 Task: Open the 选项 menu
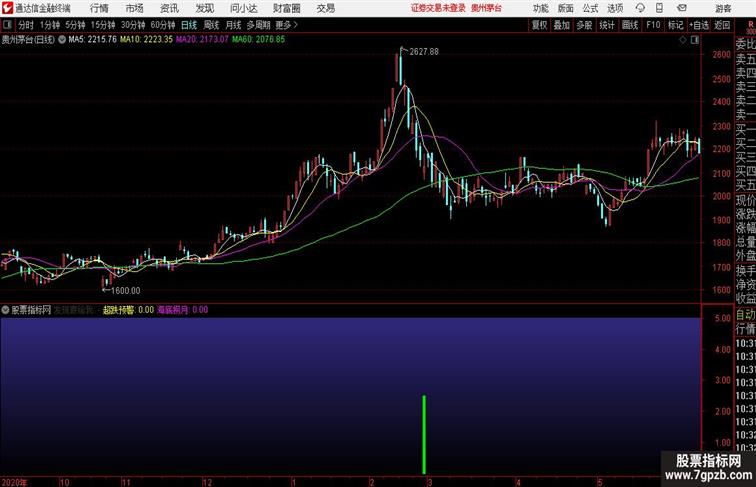tap(615, 9)
